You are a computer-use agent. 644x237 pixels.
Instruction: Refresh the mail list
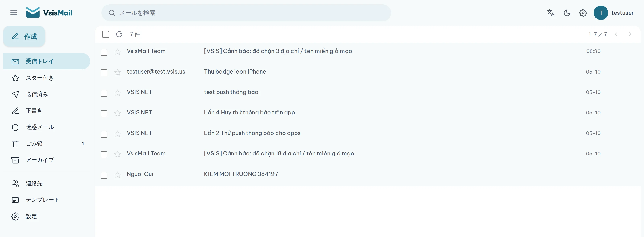pyautogui.click(x=119, y=34)
